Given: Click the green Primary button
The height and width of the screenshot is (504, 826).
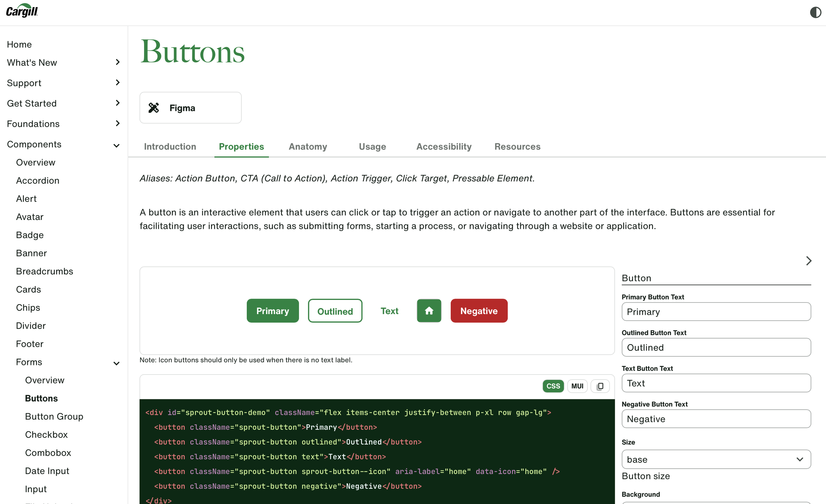Looking at the screenshot, I should [273, 311].
